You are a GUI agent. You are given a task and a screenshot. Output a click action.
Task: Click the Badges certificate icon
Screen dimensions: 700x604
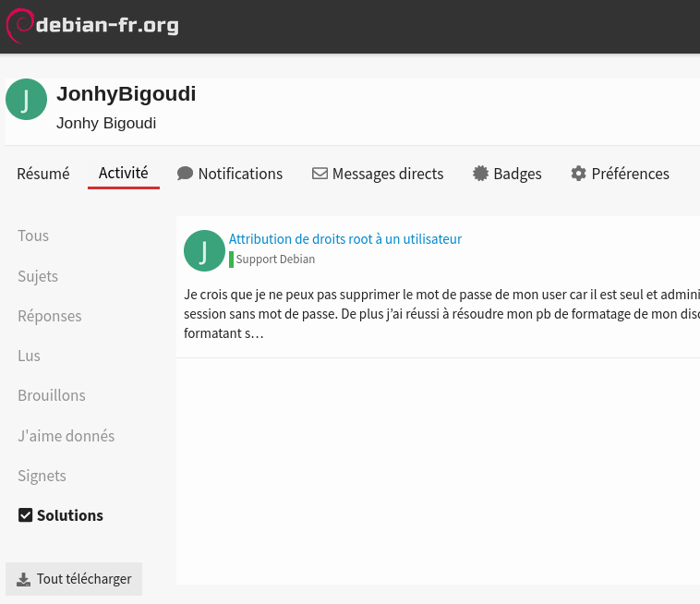coord(480,174)
